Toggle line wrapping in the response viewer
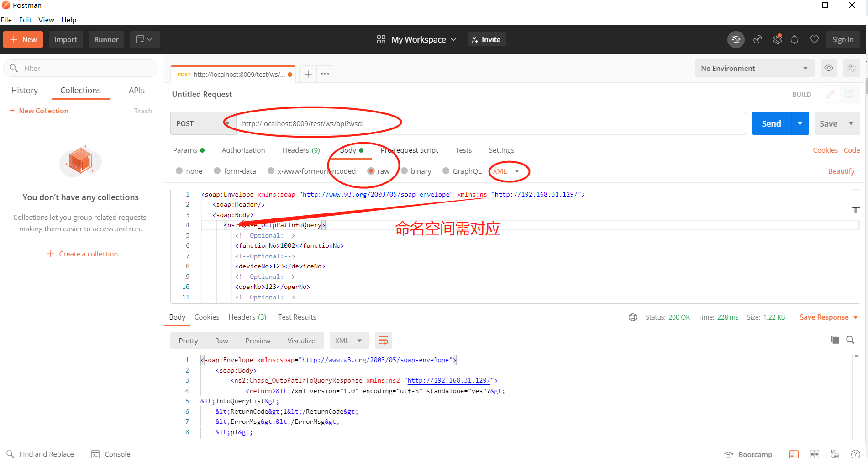Screen dimensions: 868x458 pos(384,340)
